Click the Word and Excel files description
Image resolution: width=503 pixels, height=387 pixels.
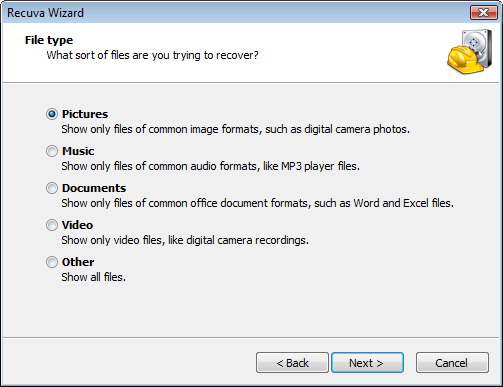(x=258, y=203)
